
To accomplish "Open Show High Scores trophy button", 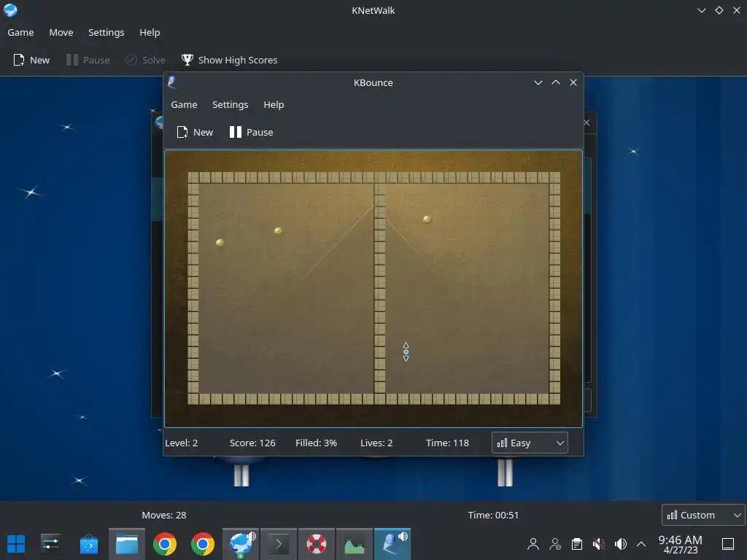I will 229,60.
